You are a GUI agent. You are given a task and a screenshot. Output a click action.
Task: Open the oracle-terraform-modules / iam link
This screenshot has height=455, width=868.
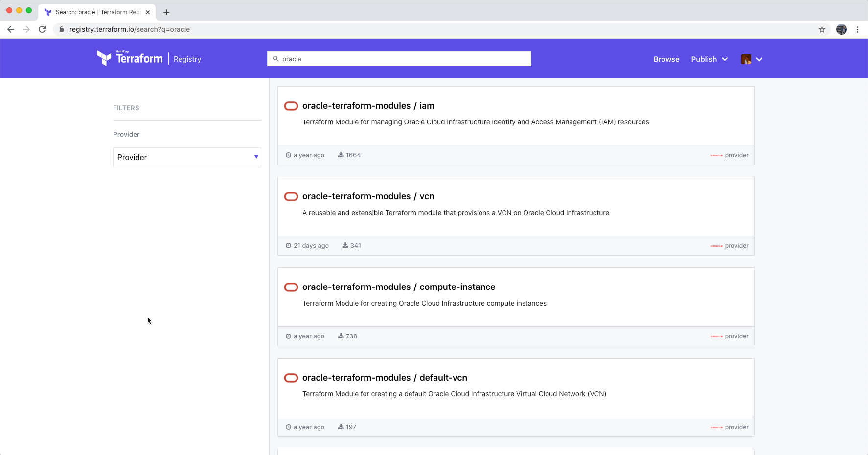coord(368,106)
